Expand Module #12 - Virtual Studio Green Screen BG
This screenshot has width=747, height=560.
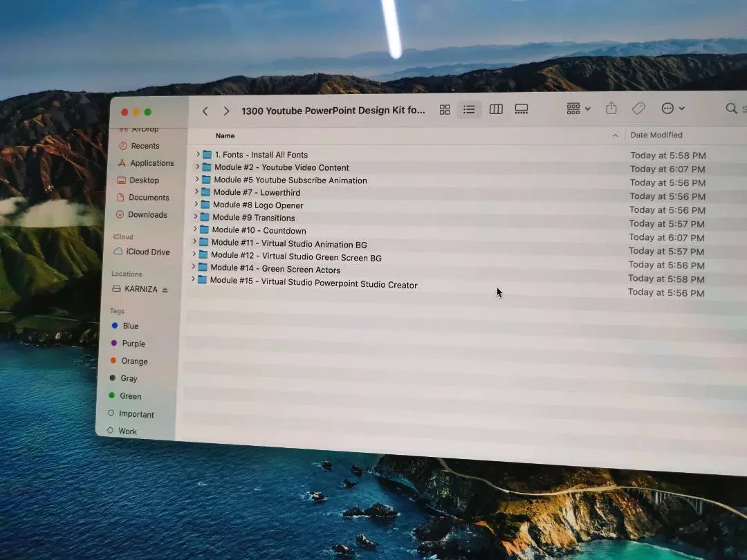(194, 254)
